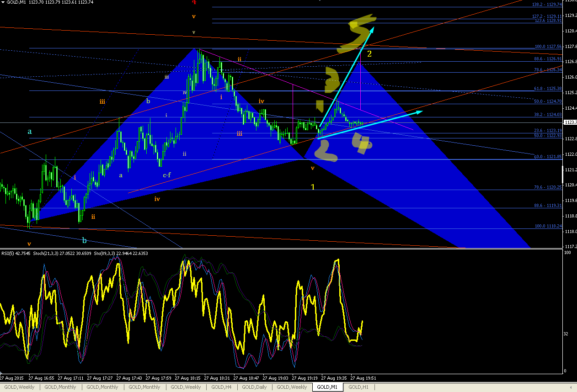Screen dimensions: 577x392
Task: Click the 100.0 1127.56 Fibonacci level label
Action: click(x=548, y=47)
